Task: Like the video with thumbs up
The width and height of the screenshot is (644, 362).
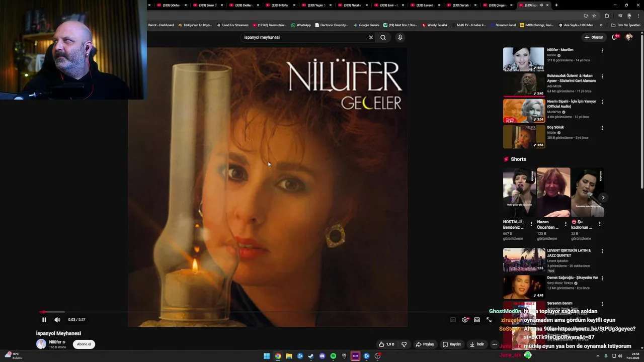Action: coord(386,344)
